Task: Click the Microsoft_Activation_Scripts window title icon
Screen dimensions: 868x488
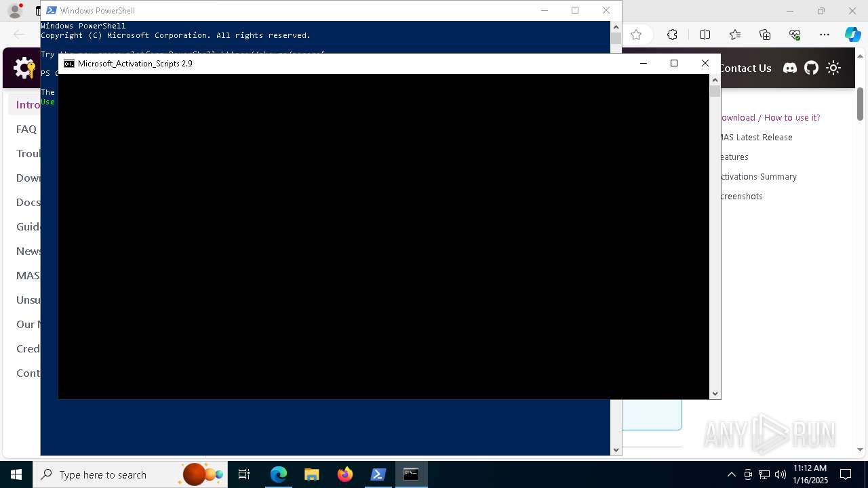Action: coord(69,64)
